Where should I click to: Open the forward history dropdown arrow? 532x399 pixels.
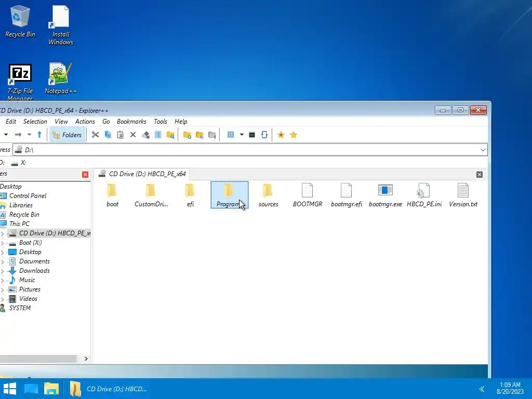29,135
